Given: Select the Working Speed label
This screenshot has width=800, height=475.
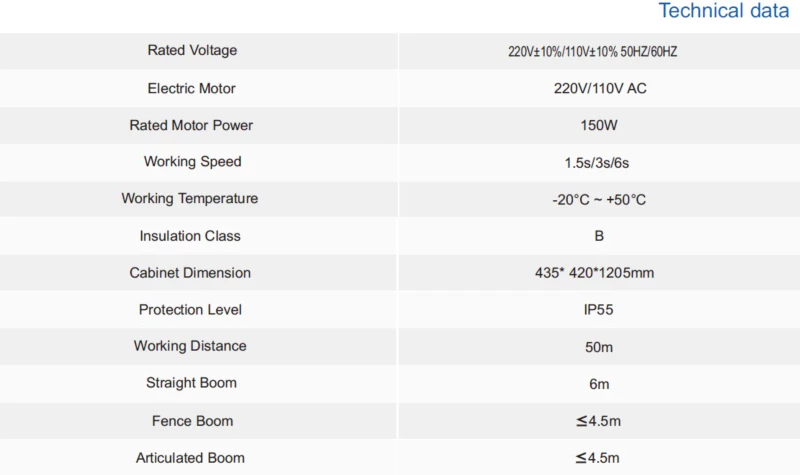Looking at the screenshot, I should tap(192, 161).
